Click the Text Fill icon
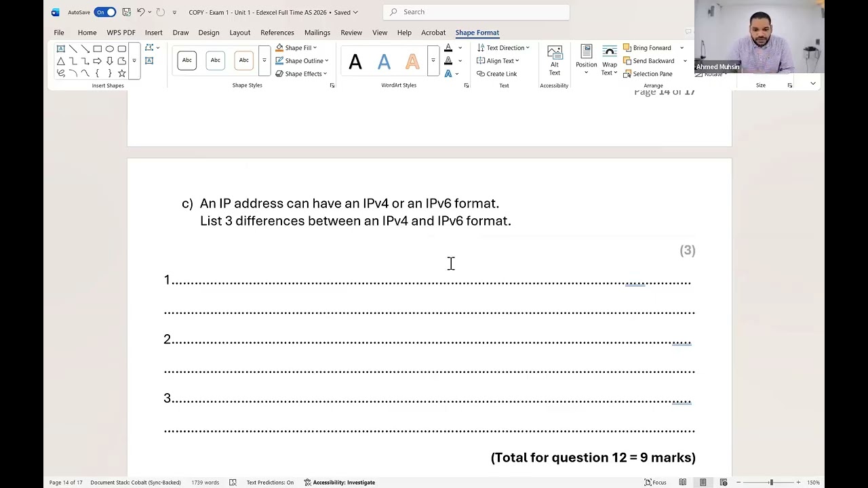Viewport: 868px width, 488px height. coord(448,47)
